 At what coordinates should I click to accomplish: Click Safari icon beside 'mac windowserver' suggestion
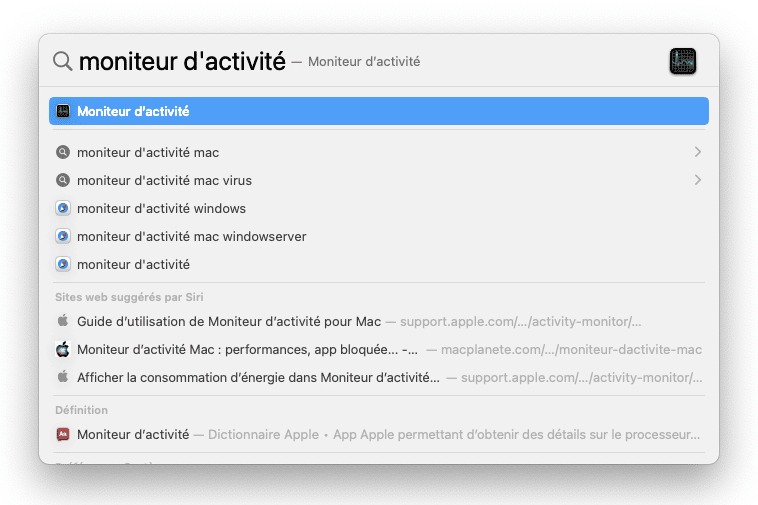(63, 237)
